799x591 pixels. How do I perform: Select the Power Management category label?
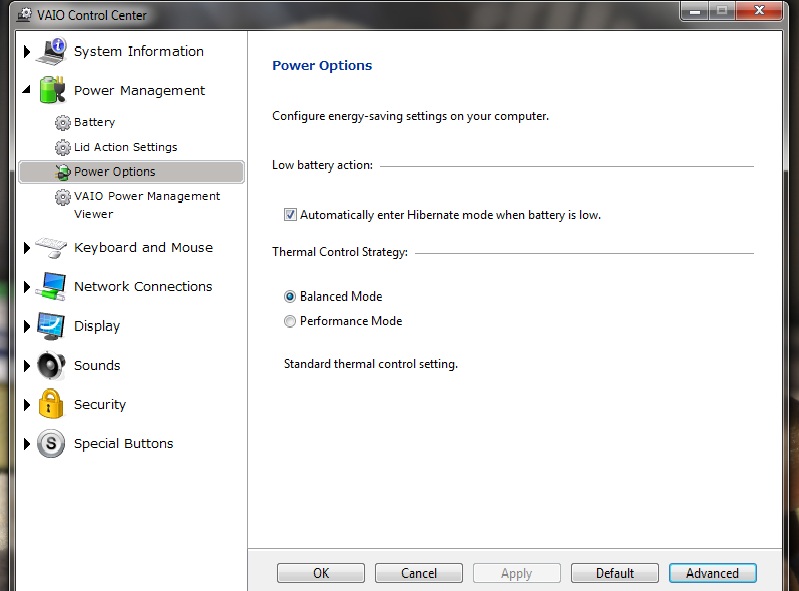(x=139, y=91)
